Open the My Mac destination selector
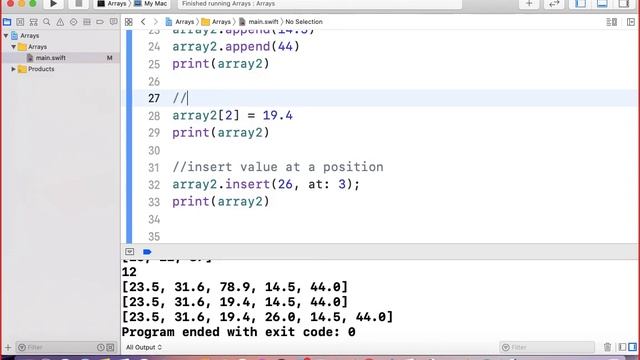640x360 pixels. [151, 4]
